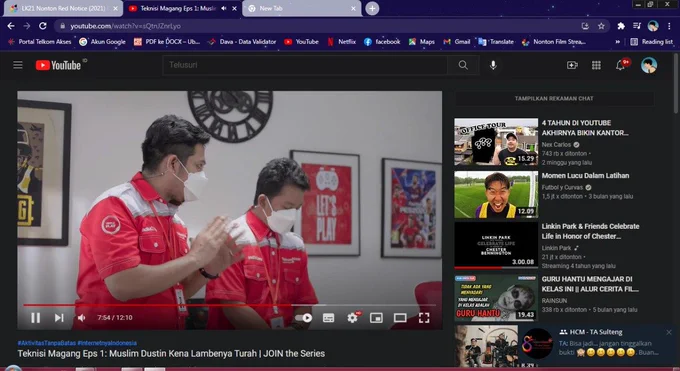680x371 pixels.
Task: Click the page vertical scrollbar
Action: pos(677,84)
